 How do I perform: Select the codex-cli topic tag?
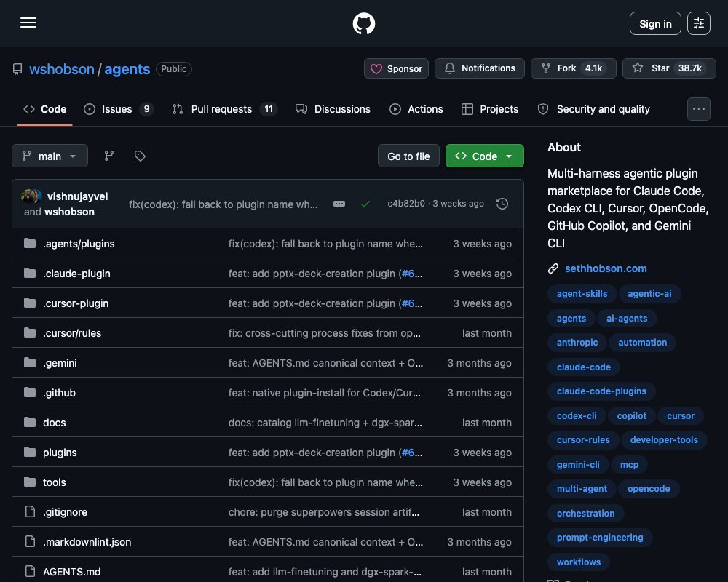pos(577,416)
